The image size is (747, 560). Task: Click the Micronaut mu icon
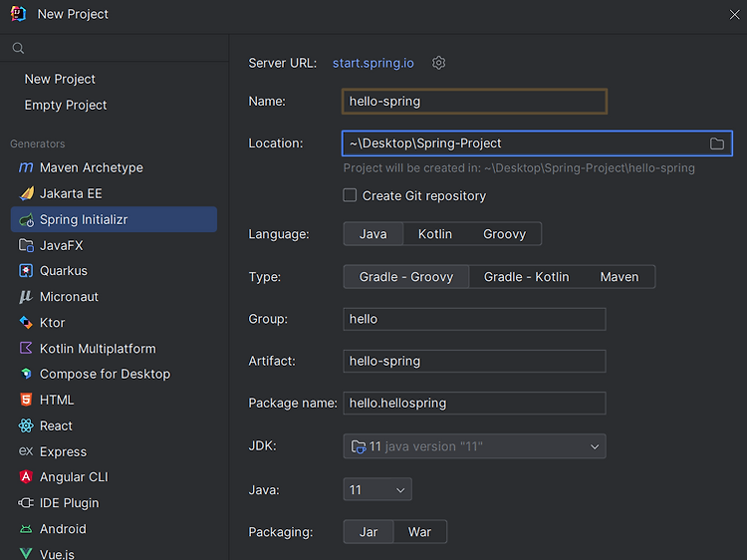click(26, 297)
